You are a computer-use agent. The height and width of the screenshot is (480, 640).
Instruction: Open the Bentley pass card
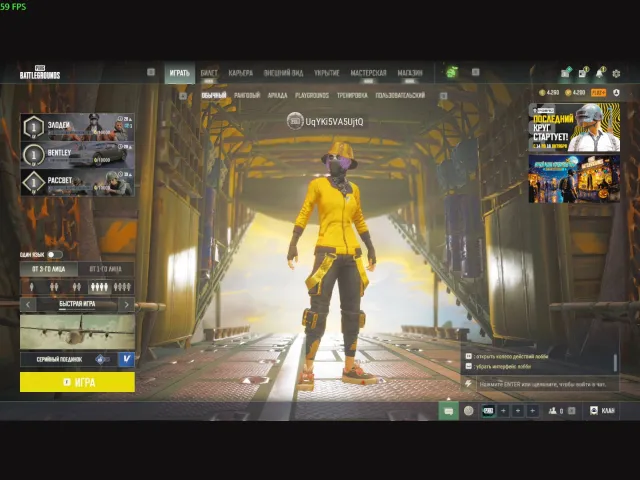click(77, 155)
